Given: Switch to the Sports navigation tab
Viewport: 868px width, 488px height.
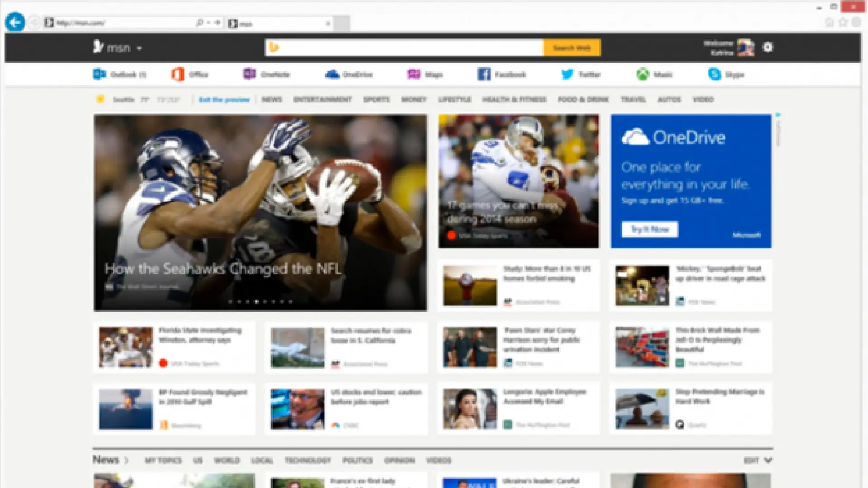Looking at the screenshot, I should (376, 99).
